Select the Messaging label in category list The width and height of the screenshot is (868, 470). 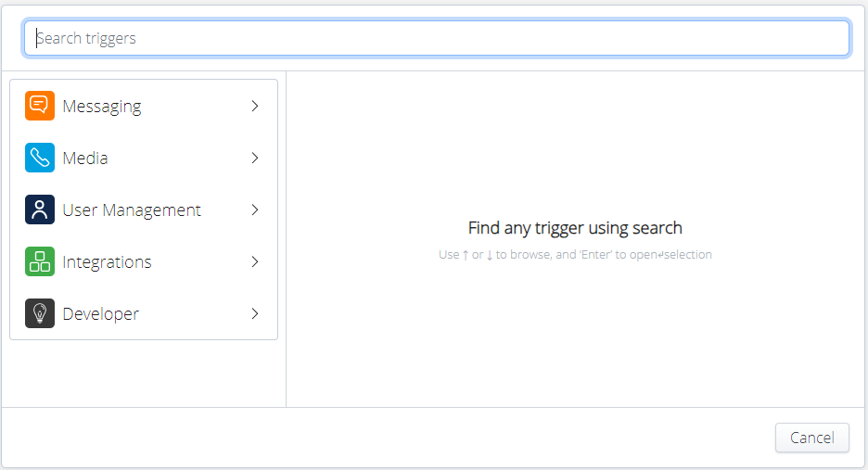pos(102,107)
